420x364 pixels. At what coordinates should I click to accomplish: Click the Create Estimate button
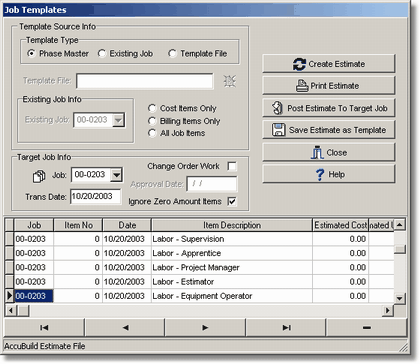click(329, 64)
